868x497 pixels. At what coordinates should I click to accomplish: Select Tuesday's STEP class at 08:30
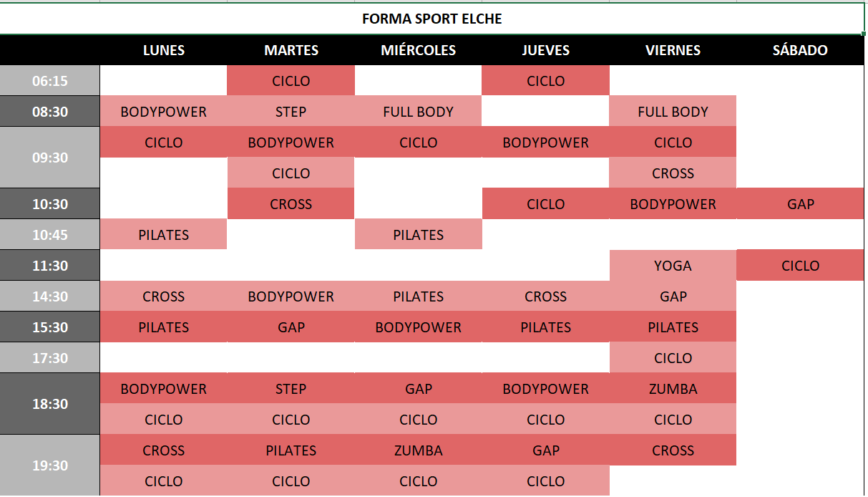tap(291, 112)
